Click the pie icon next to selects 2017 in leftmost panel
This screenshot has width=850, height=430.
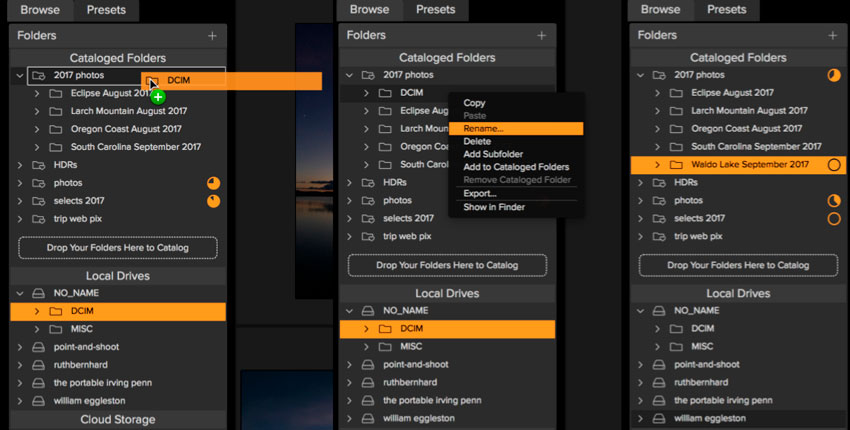pyautogui.click(x=213, y=201)
